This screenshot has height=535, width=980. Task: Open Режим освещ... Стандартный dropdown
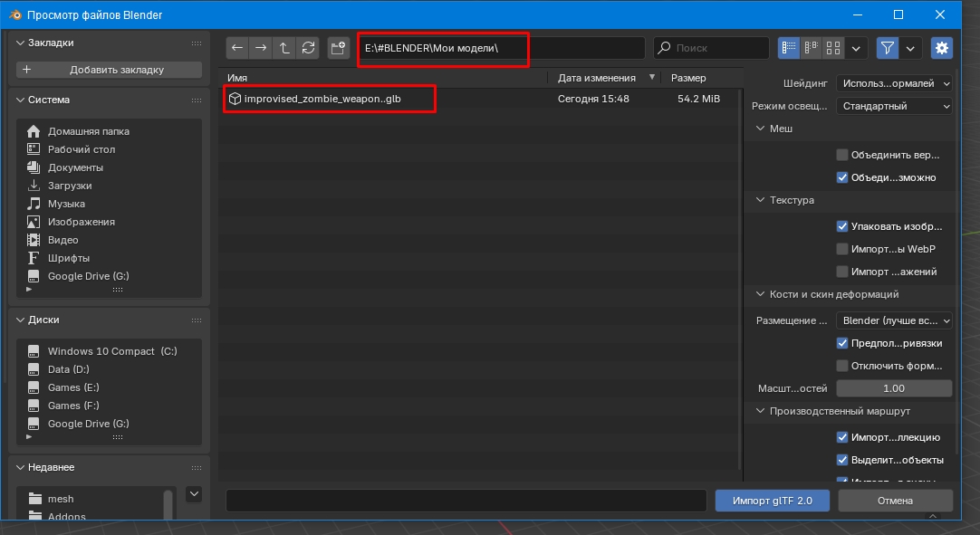894,106
